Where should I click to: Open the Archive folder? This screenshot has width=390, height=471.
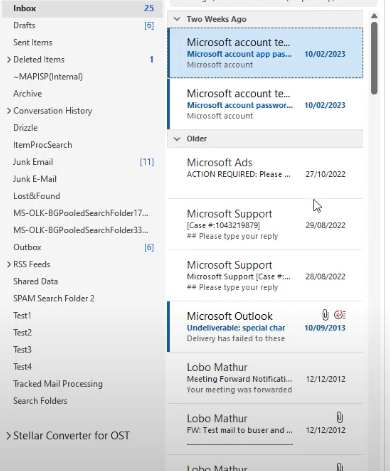click(x=28, y=94)
